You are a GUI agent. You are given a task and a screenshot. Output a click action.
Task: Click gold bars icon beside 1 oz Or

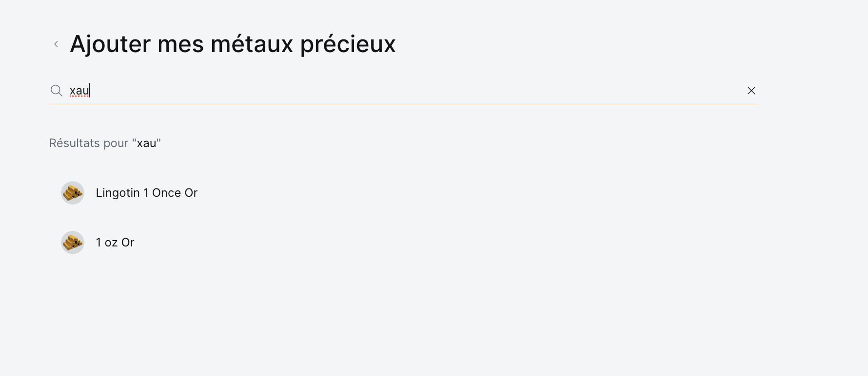pyautogui.click(x=73, y=243)
